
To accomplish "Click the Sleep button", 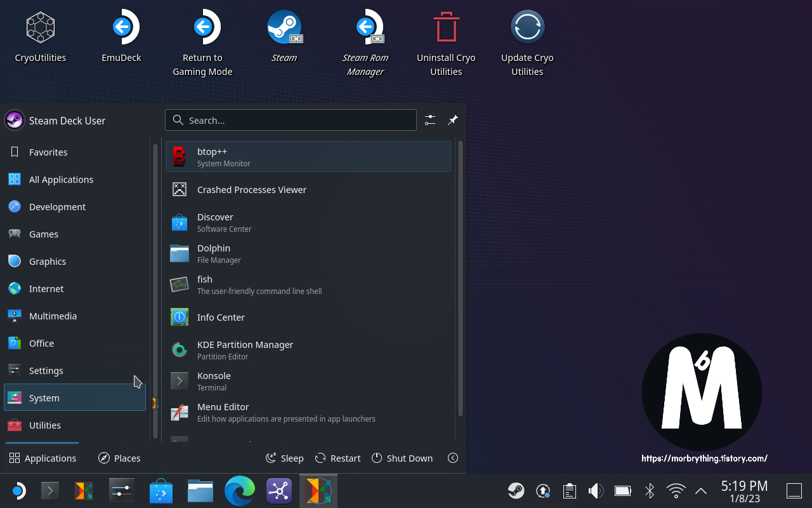I will [284, 458].
